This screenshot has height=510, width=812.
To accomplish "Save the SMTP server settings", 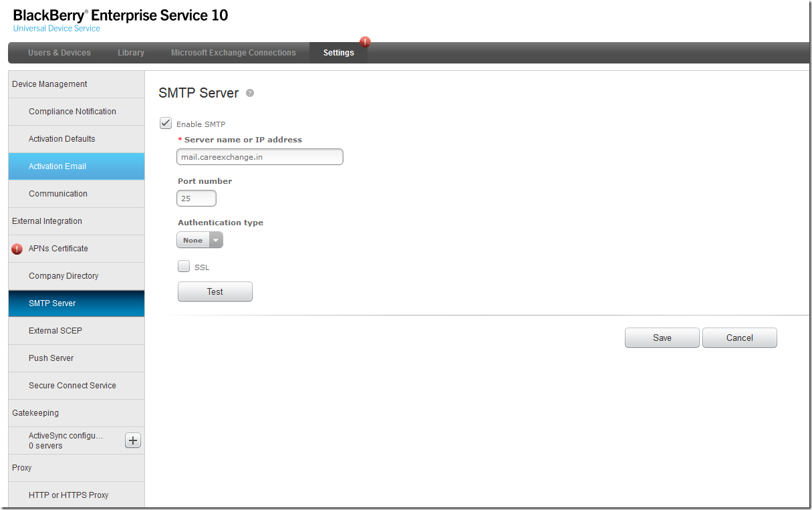I will point(662,338).
